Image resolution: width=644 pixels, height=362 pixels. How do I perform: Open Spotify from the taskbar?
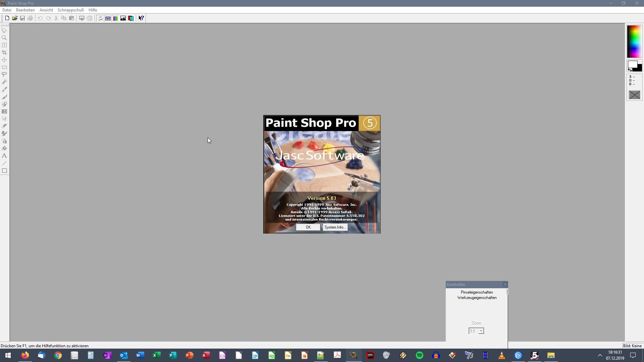[419, 355]
